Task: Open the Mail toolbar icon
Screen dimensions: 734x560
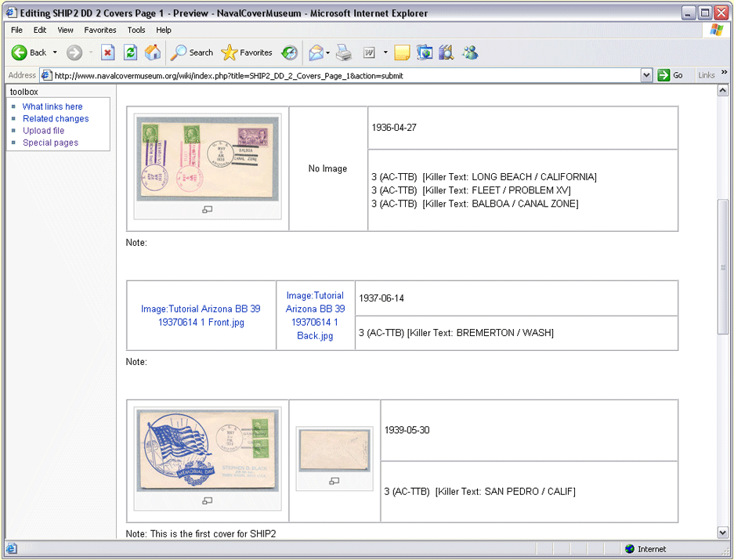Action: click(x=316, y=52)
